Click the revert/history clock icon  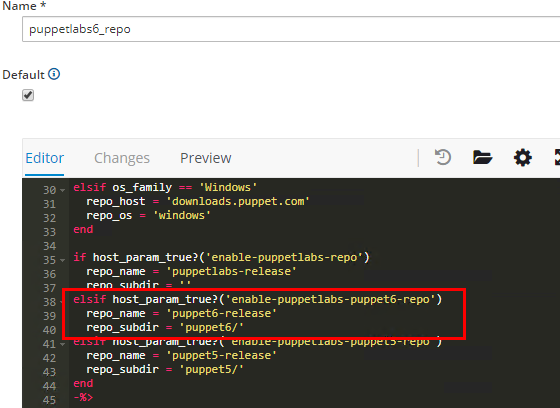tap(443, 158)
